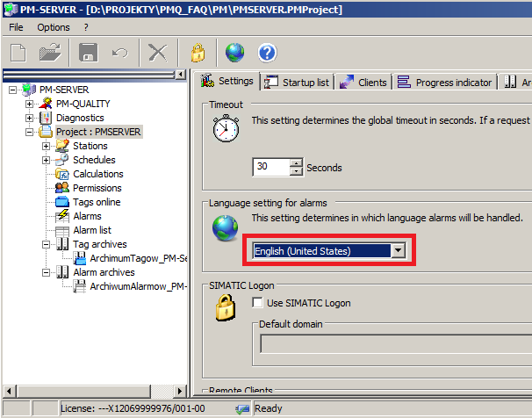The height and width of the screenshot is (418, 532).
Task: Open the alarm language dropdown arrow
Action: 398,251
